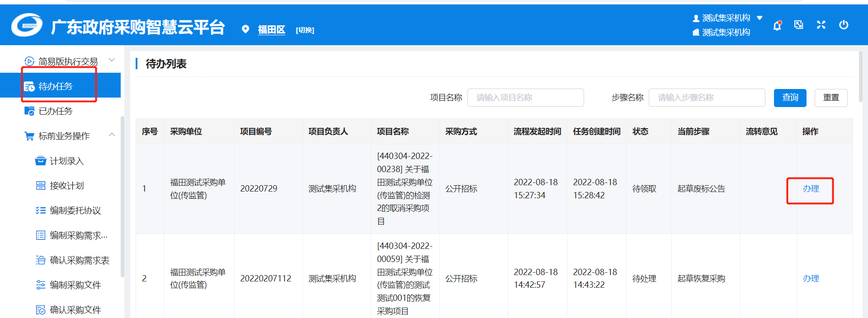Image resolution: width=868 pixels, height=318 pixels.
Task: Click the power logout icon
Action: [844, 25]
